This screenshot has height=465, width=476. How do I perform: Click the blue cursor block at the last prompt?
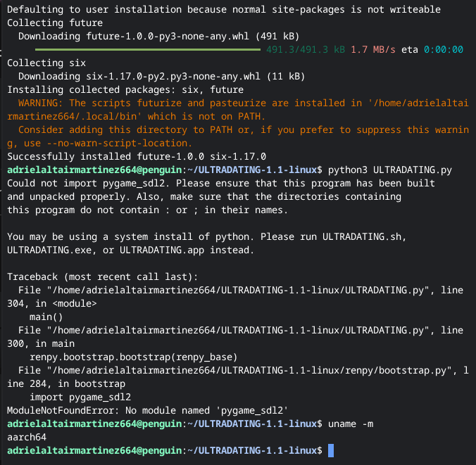331,450
